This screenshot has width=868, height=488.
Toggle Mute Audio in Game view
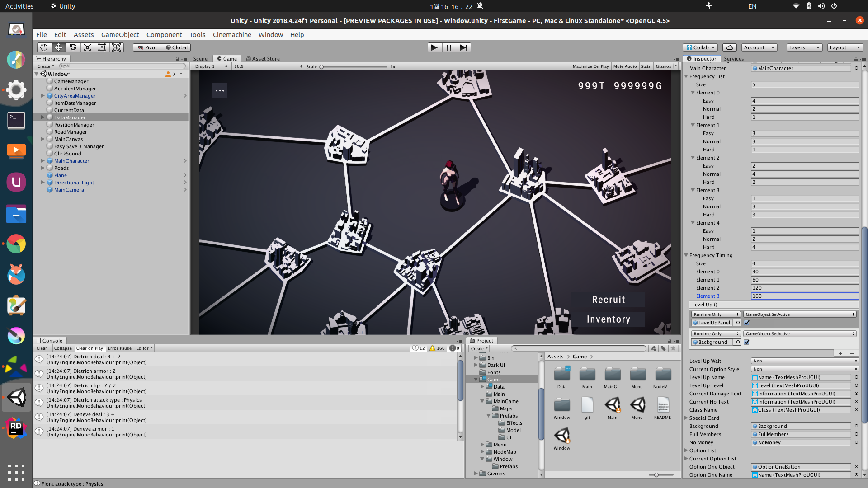(625, 66)
